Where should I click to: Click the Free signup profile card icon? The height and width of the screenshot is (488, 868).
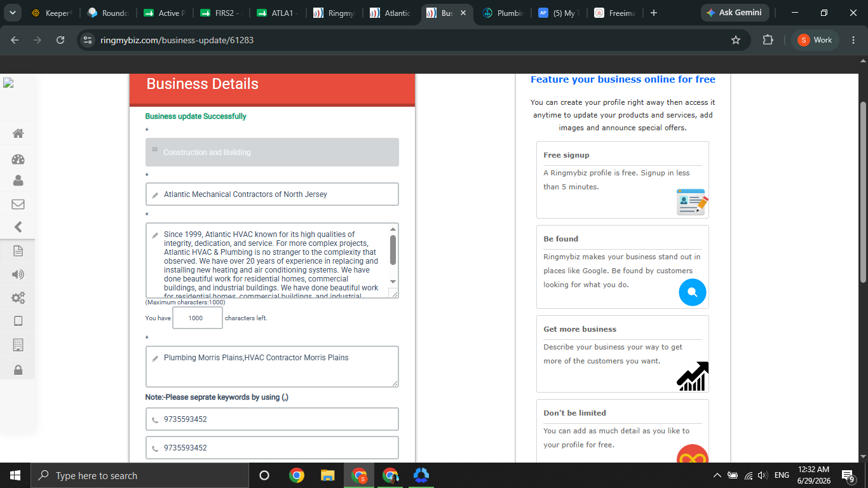click(x=692, y=202)
